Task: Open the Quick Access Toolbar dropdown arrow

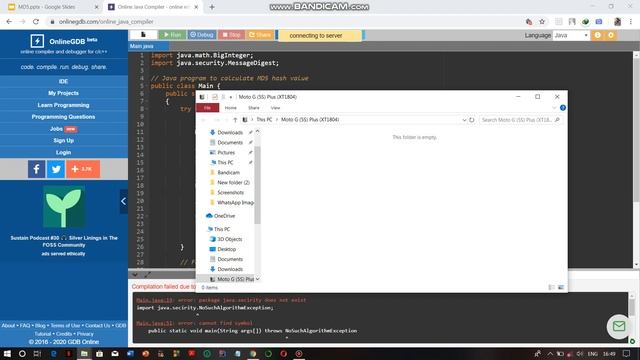Action: (231, 97)
